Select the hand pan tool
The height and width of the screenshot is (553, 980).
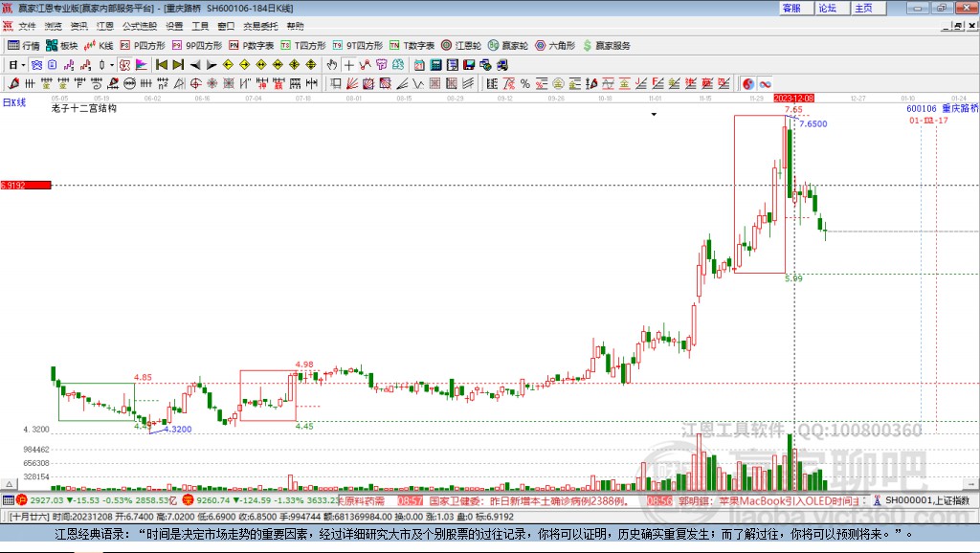[x=332, y=65]
